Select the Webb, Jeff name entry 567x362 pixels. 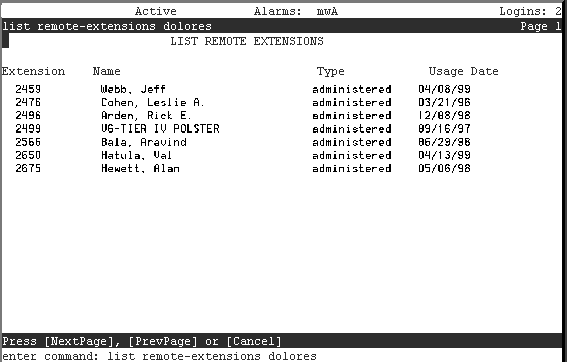(x=133, y=89)
